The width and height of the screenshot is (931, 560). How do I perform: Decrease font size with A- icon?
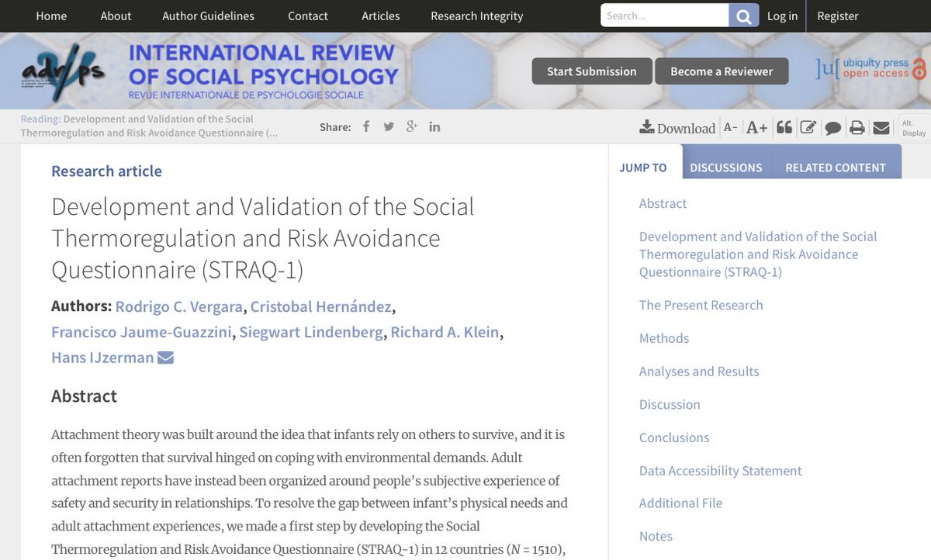730,128
